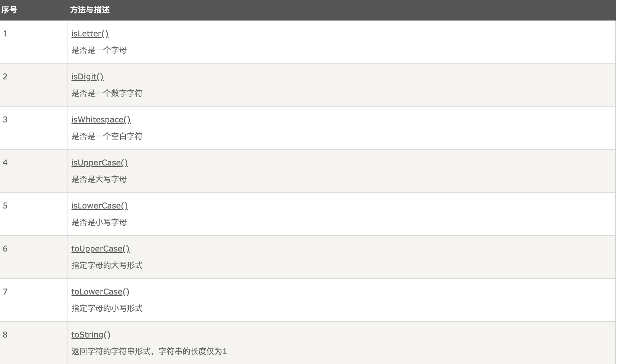
Task: Open the isLetter() method link
Action: pos(90,34)
